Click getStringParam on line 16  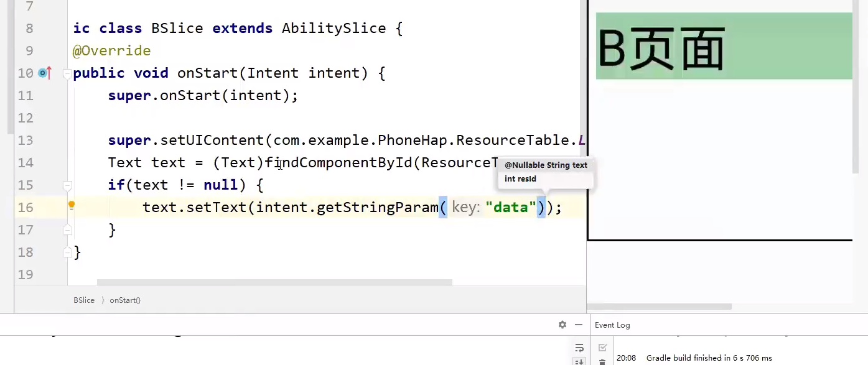378,207
